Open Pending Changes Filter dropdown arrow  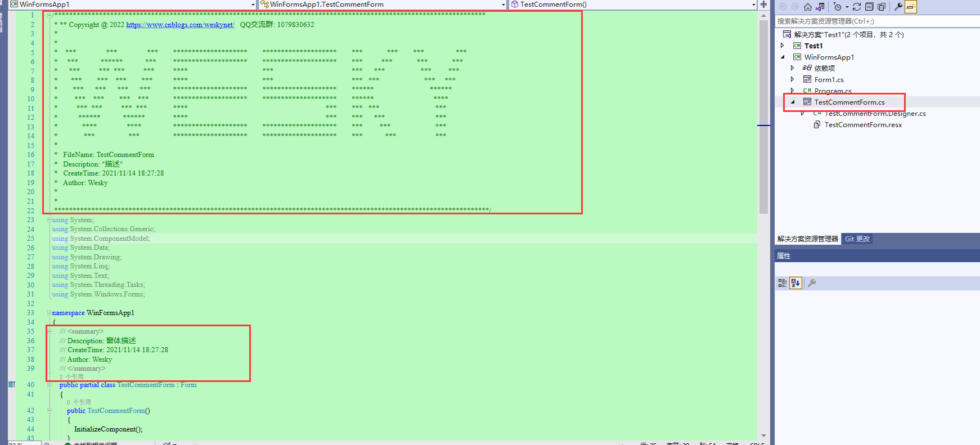click(x=847, y=7)
